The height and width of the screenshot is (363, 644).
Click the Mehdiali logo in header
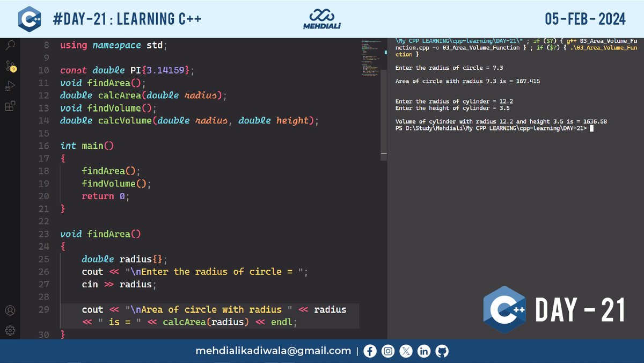(x=321, y=19)
